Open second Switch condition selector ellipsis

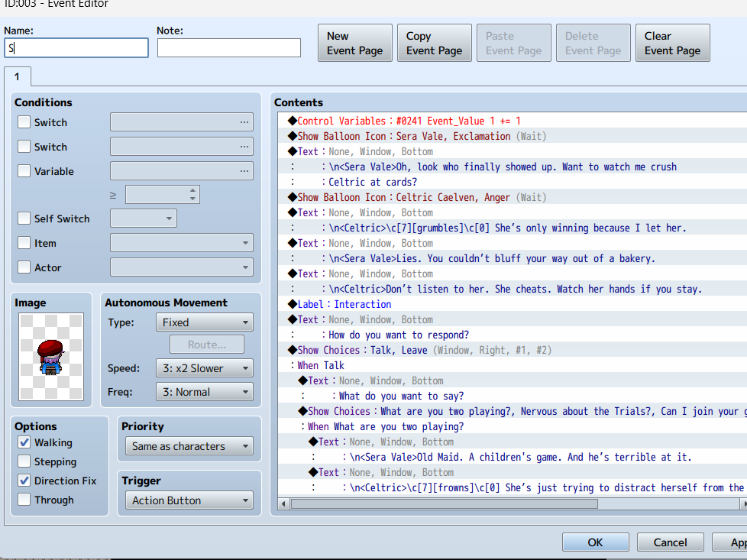[x=244, y=147]
